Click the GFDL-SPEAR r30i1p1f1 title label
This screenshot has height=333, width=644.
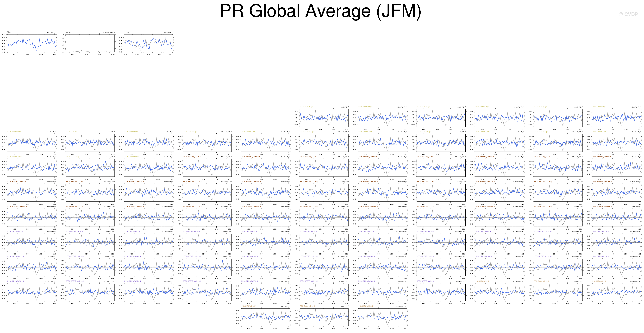[x=425, y=281]
